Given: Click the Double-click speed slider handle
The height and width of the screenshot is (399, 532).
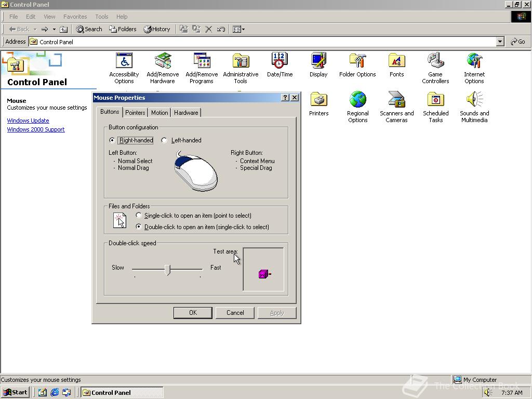Looking at the screenshot, I should (x=167, y=270).
